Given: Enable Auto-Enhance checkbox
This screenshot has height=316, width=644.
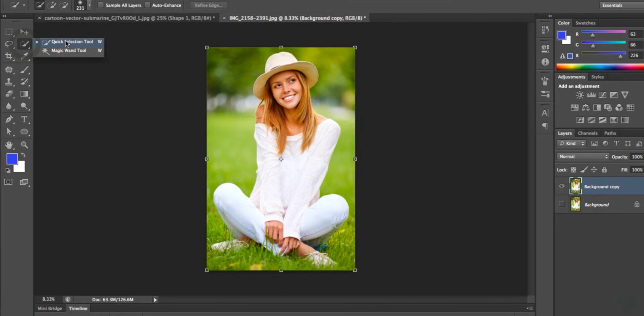Looking at the screenshot, I should pyautogui.click(x=147, y=5).
